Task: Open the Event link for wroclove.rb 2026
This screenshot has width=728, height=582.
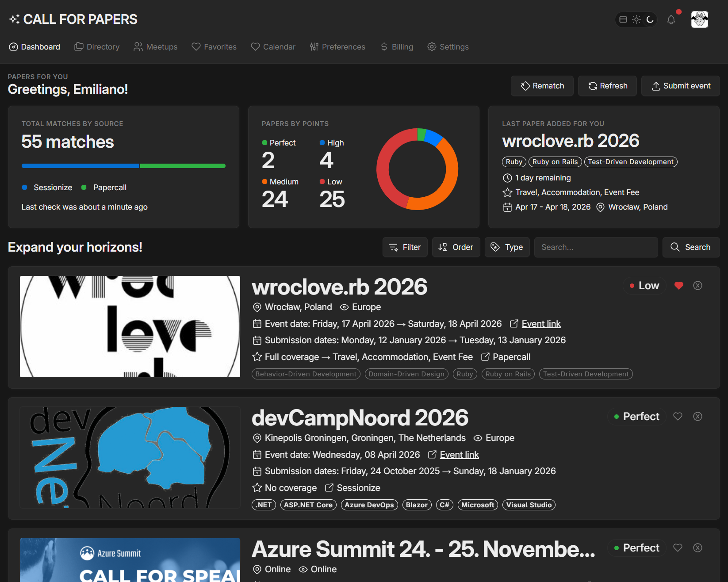Action: pyautogui.click(x=540, y=323)
